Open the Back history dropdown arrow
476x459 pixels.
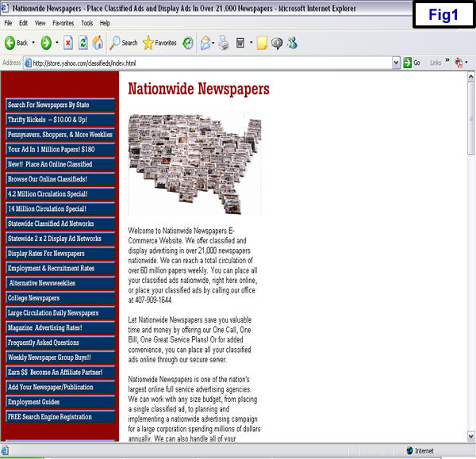coord(33,43)
